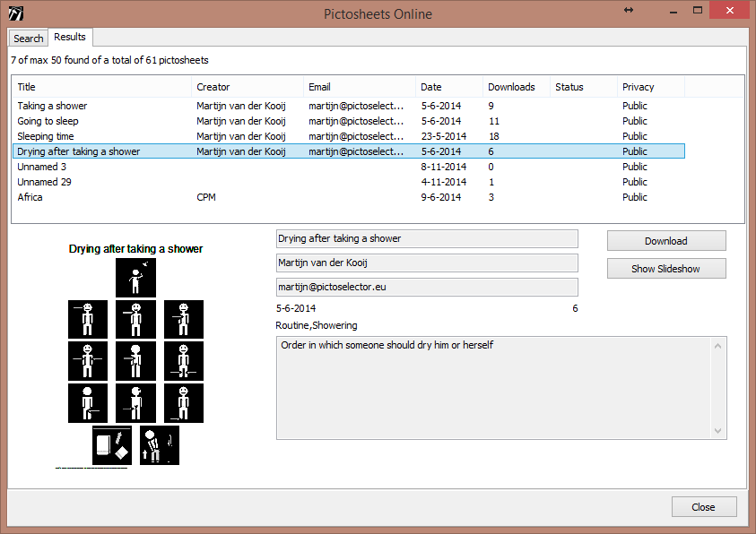Viewport: 756px width, 534px height.
Task: Close the dialog with the Close button
Action: pos(703,507)
